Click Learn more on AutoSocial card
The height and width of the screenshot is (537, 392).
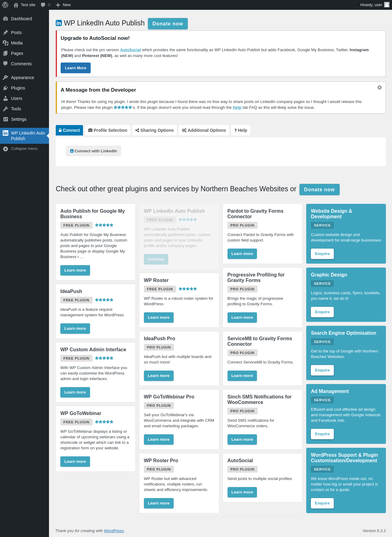(242, 492)
